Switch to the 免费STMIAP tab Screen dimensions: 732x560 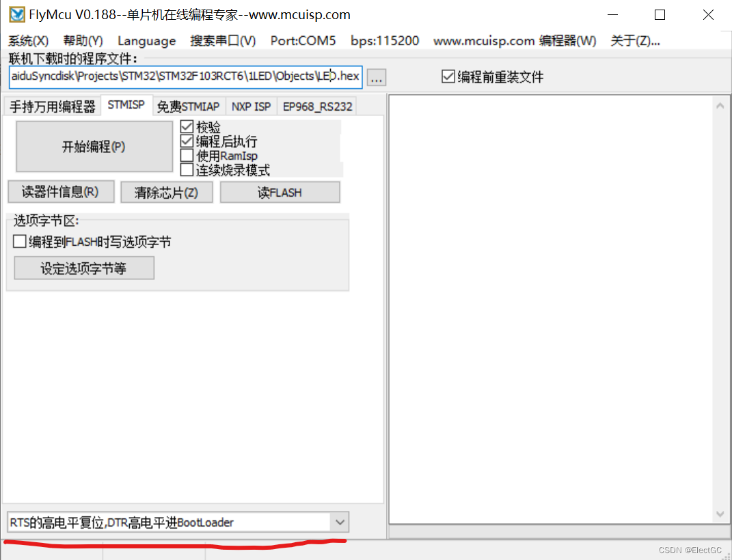[x=189, y=106]
